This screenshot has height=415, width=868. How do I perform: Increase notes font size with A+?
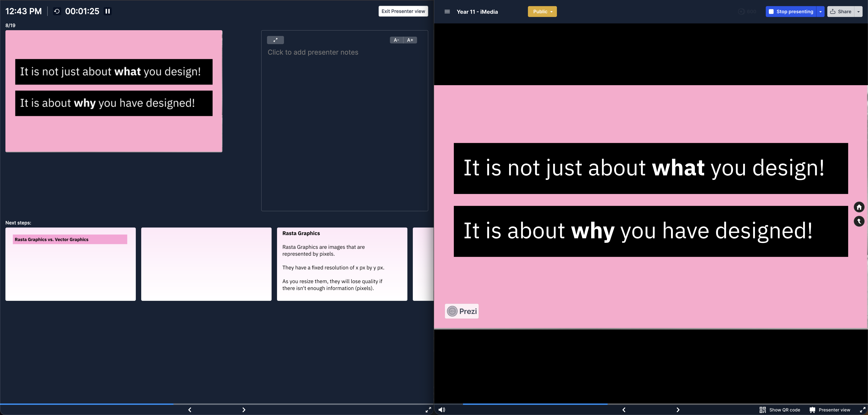[x=410, y=40]
